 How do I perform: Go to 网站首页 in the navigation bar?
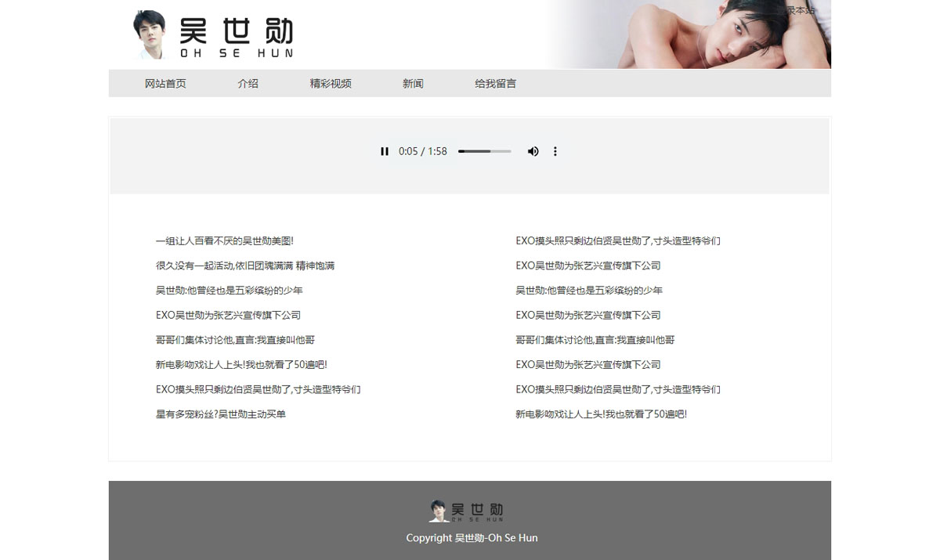coord(165,83)
